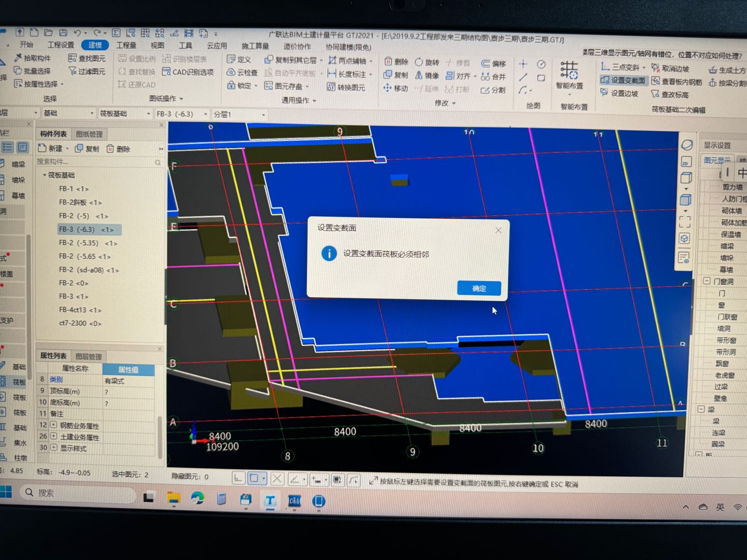Click the 拾取构件 pick component tool

click(33, 58)
